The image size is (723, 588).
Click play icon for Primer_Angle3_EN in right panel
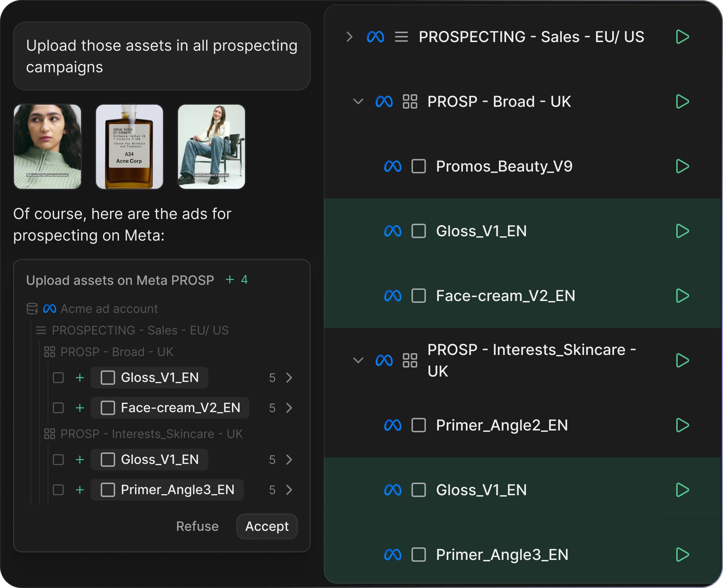[x=682, y=555]
